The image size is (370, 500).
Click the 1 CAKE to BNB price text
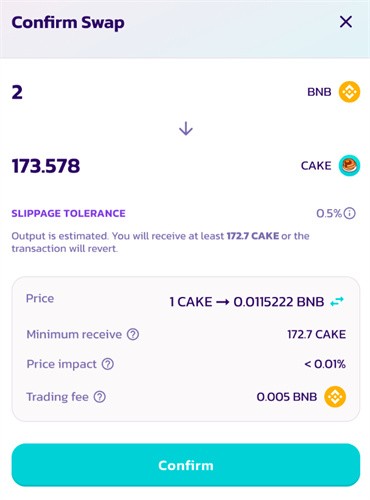[x=247, y=302]
